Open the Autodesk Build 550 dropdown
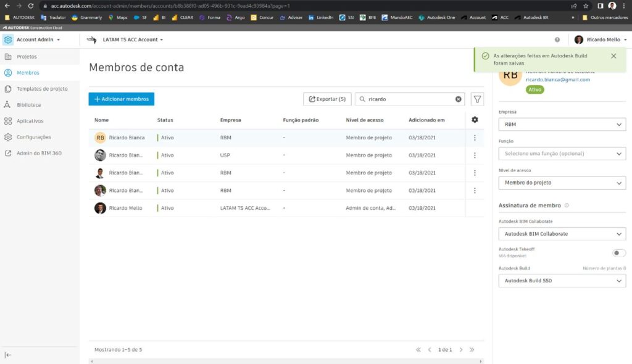632x364 pixels. (562, 281)
